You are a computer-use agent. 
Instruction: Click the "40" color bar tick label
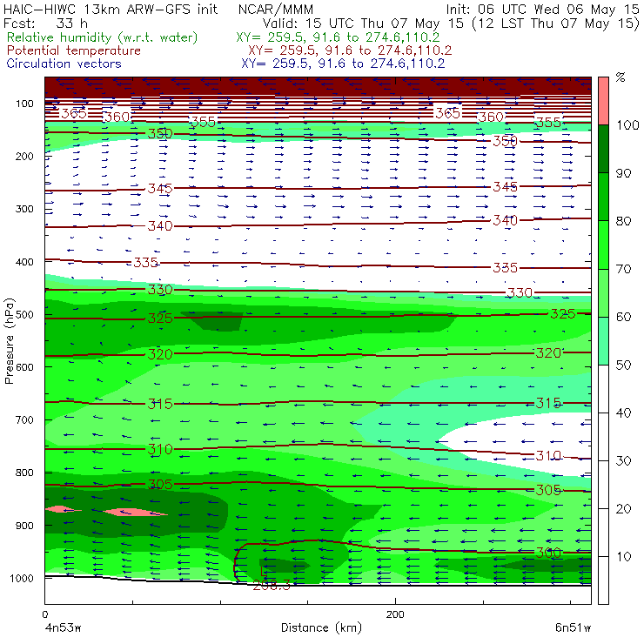[x=623, y=413]
